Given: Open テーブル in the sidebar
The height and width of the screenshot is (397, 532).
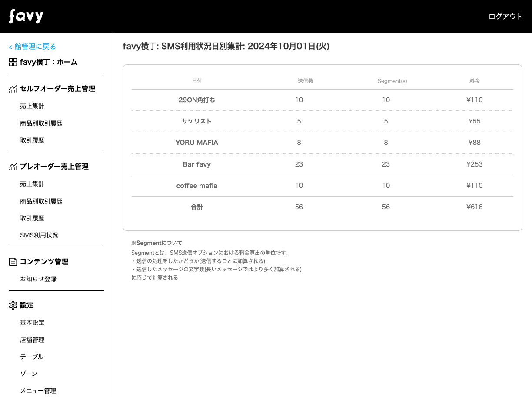Looking at the screenshot, I should click(32, 357).
